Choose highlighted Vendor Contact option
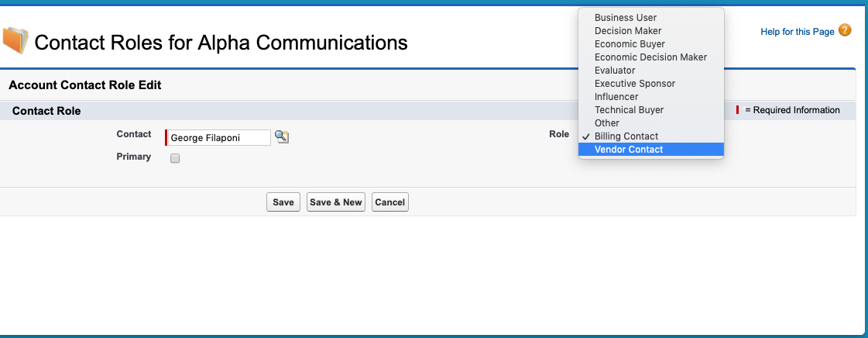The height and width of the screenshot is (338, 868). (x=651, y=150)
